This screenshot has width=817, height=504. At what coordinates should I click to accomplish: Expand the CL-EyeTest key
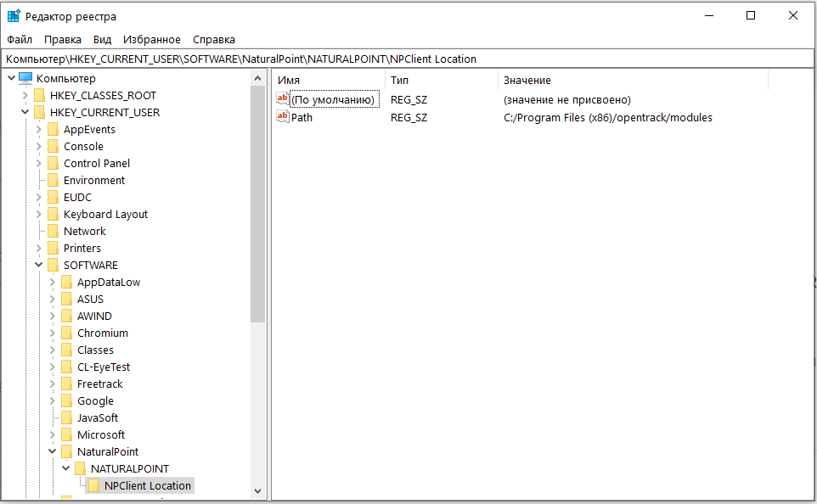[x=52, y=367]
